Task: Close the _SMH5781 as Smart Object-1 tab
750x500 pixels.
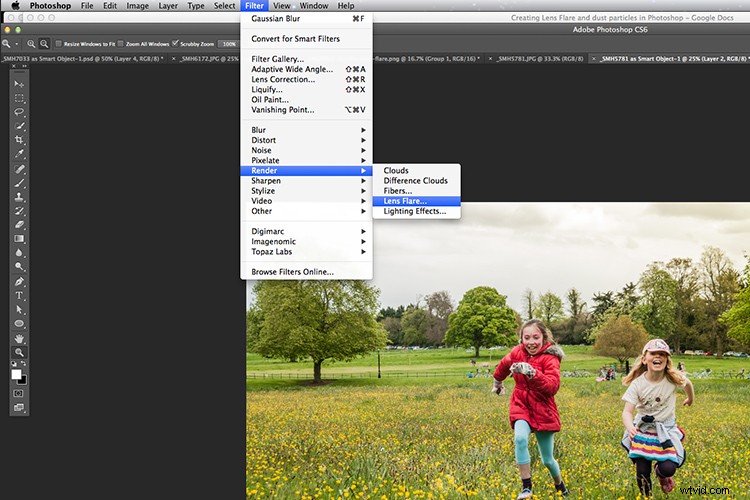Action: point(594,59)
